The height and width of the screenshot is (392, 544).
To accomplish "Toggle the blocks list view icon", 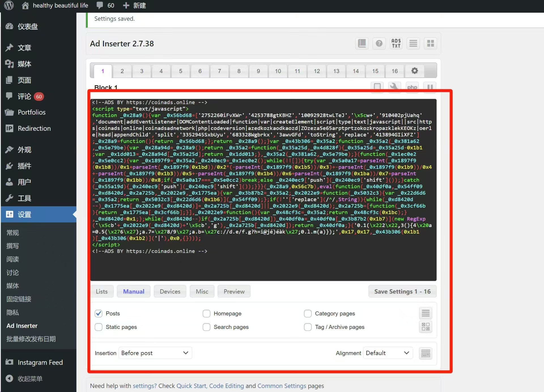I will point(413,44).
